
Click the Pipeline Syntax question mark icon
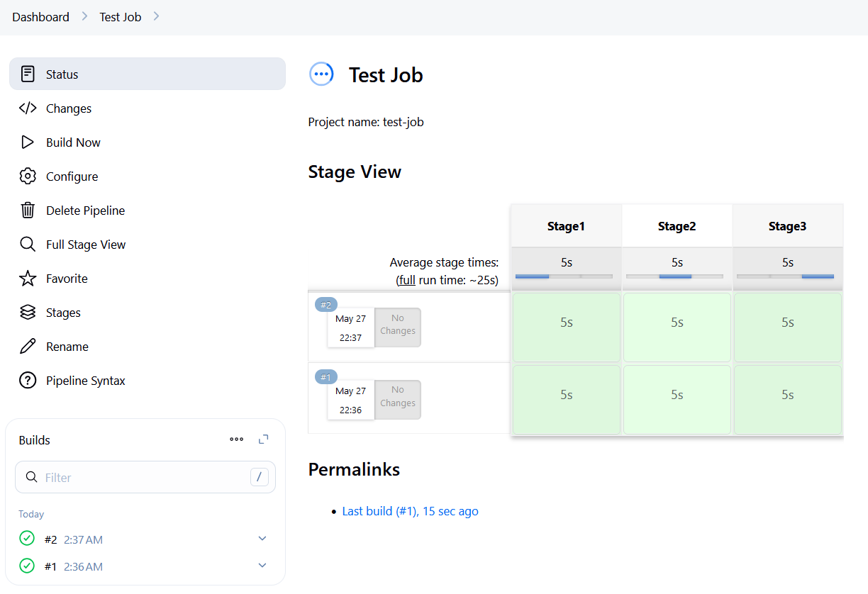click(x=28, y=381)
